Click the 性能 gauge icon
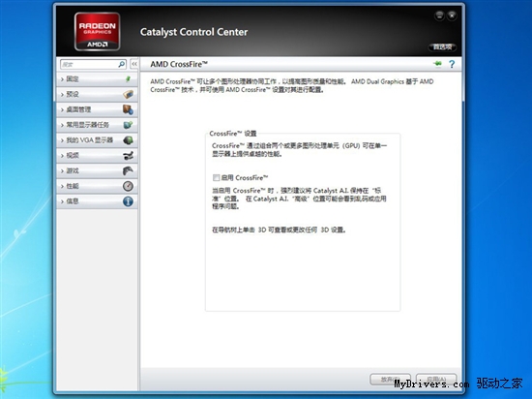Image resolution: width=532 pixels, height=399 pixels. point(128,186)
